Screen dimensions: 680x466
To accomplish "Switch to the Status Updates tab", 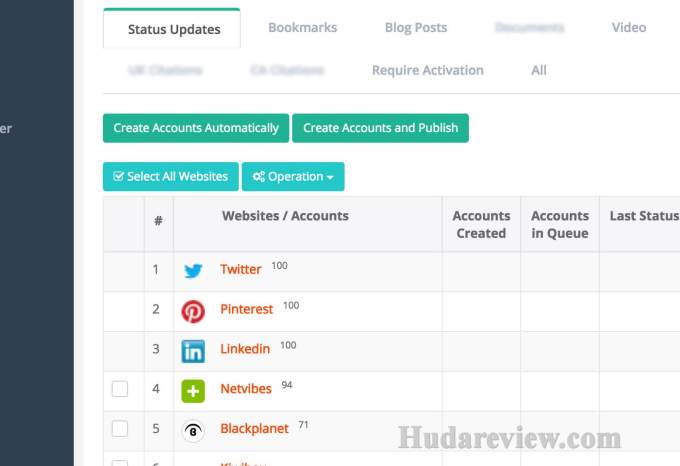I will pos(172,29).
